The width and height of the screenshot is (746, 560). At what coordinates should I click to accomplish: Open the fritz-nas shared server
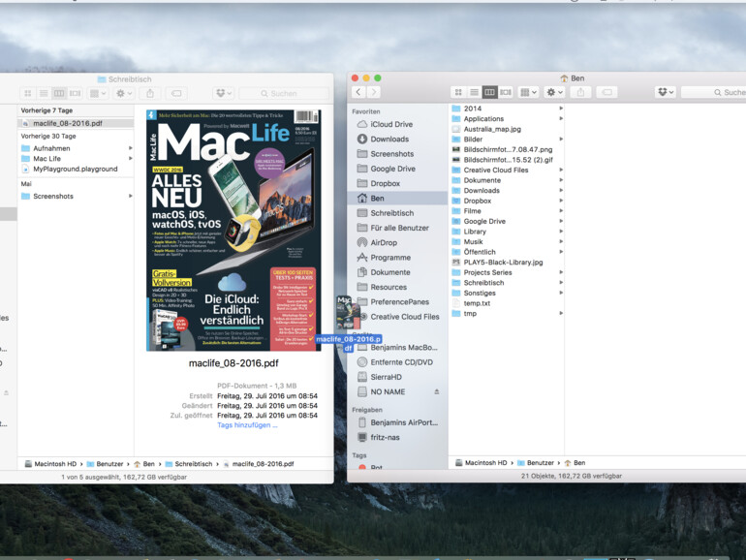coord(384,437)
